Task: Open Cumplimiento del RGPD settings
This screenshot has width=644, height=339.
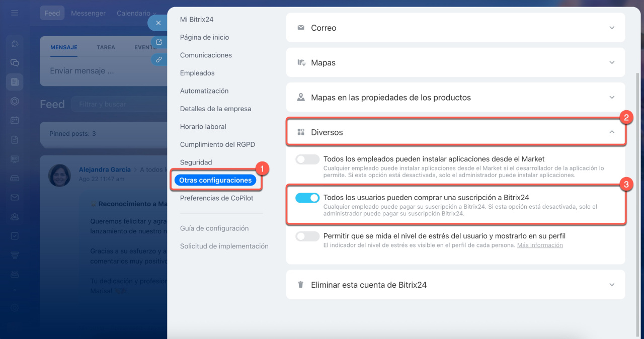Action: 217,144
